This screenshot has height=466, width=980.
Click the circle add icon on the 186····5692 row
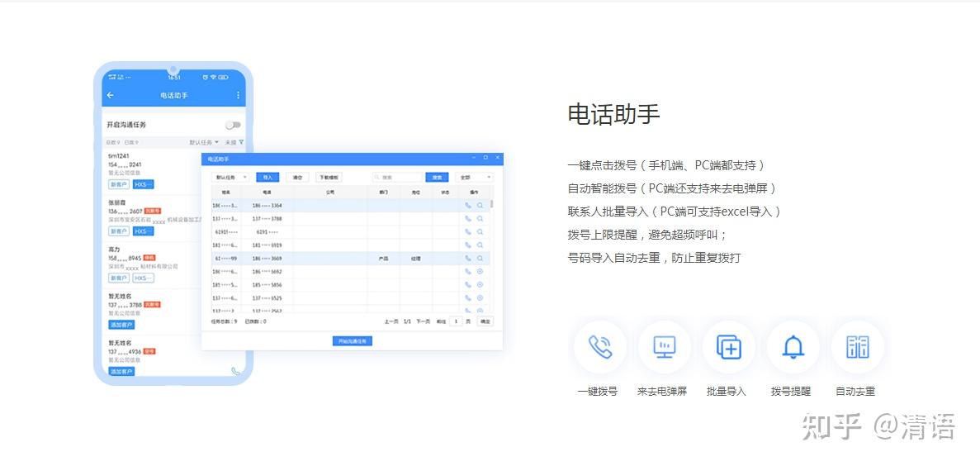point(480,272)
